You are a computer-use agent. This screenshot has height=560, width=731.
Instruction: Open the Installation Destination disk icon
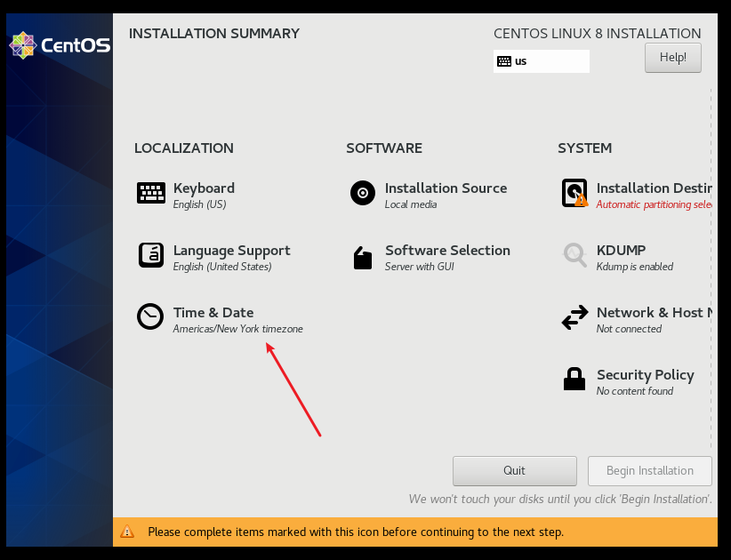pyautogui.click(x=574, y=193)
